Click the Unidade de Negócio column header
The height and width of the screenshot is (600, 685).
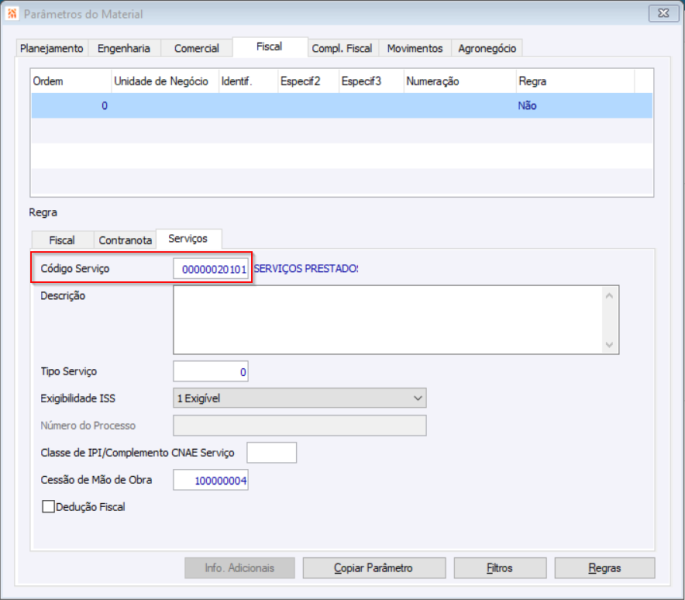[165, 81]
